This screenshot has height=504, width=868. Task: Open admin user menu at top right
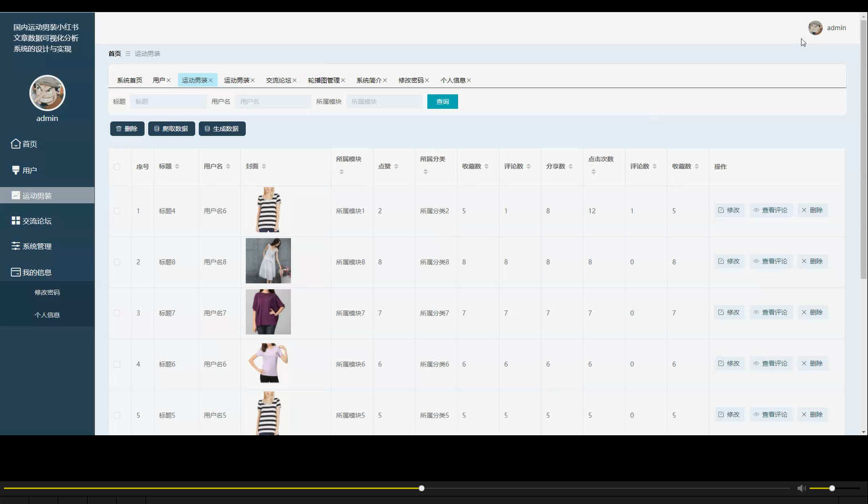coord(827,27)
